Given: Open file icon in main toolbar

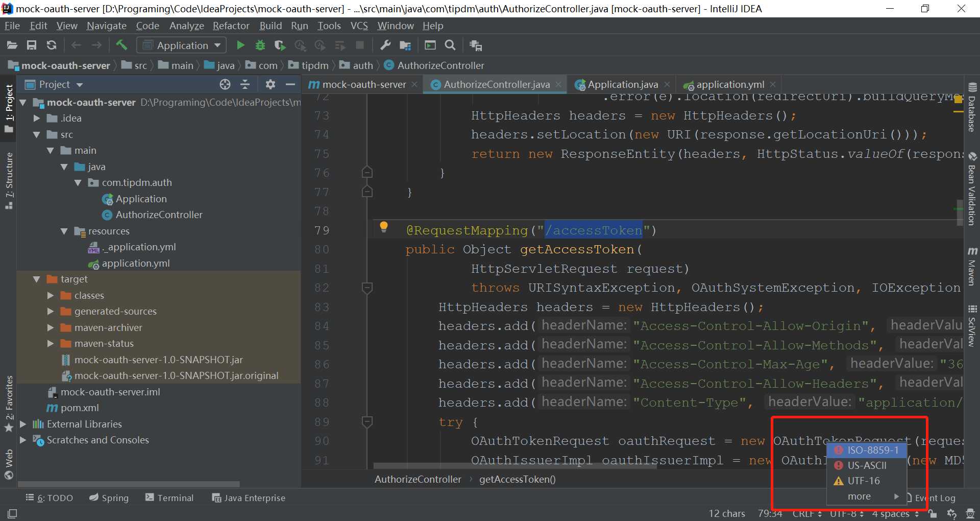Looking at the screenshot, I should 12,45.
